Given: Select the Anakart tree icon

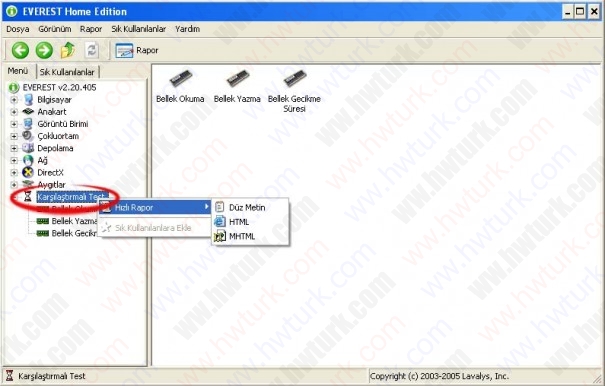Looking at the screenshot, I should [28, 112].
